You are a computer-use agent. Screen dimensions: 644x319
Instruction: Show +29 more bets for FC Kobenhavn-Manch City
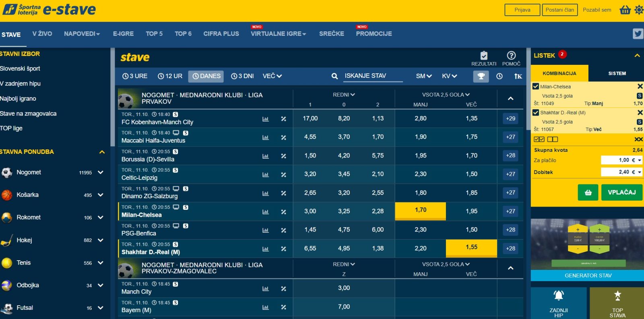tap(510, 119)
